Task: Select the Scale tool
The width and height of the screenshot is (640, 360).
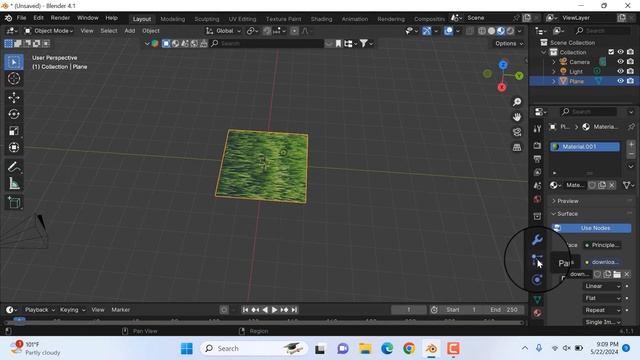Action: pyautogui.click(x=14, y=131)
